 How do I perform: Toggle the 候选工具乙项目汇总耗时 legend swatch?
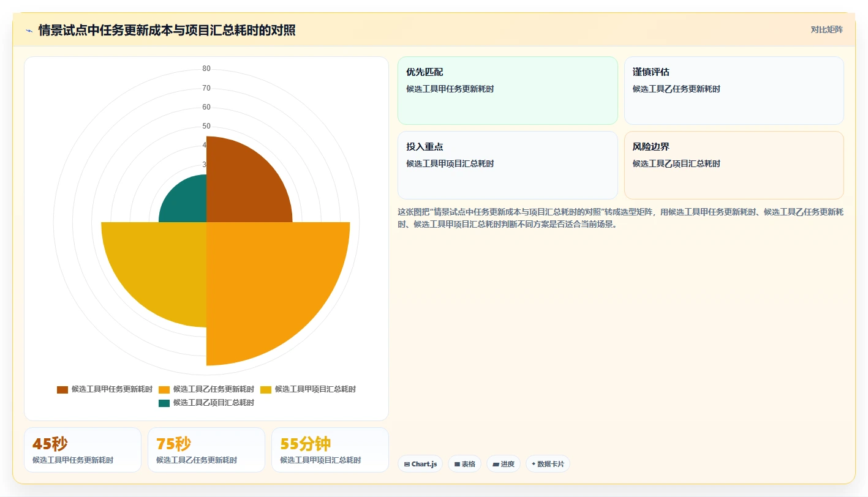(164, 403)
